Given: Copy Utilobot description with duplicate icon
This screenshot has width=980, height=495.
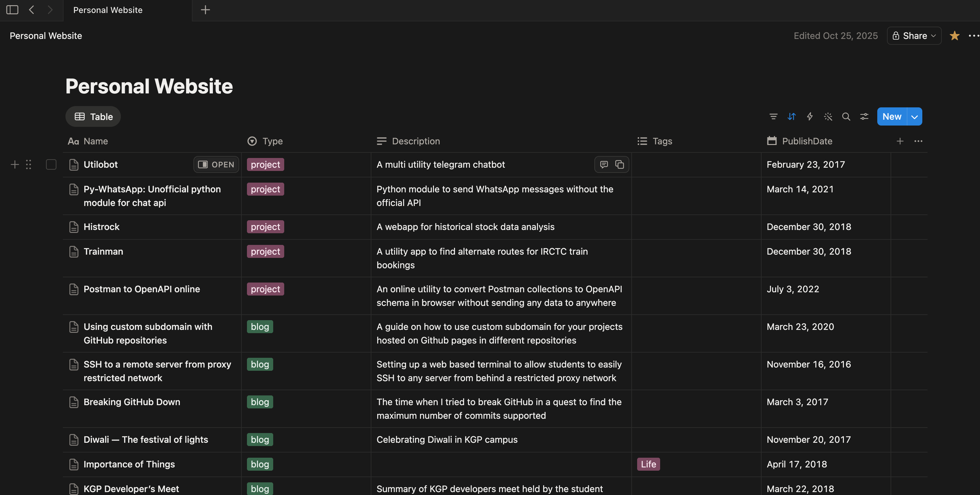Looking at the screenshot, I should point(619,164).
